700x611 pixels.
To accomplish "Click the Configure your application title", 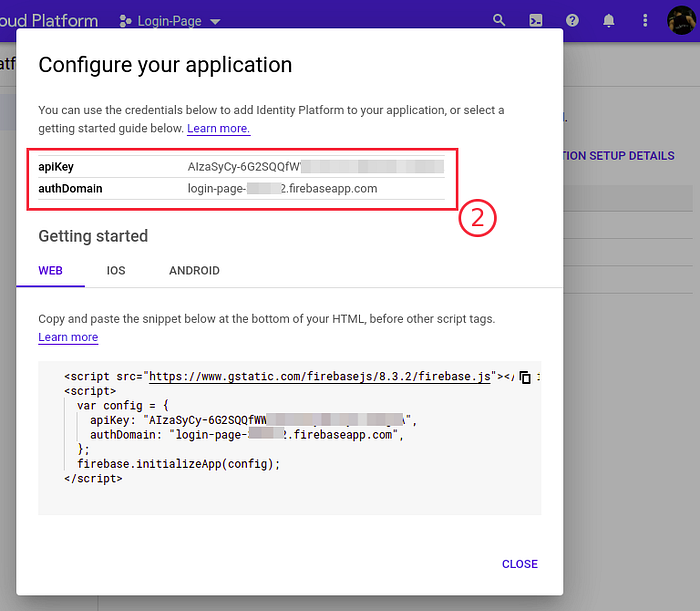I will point(165,65).
